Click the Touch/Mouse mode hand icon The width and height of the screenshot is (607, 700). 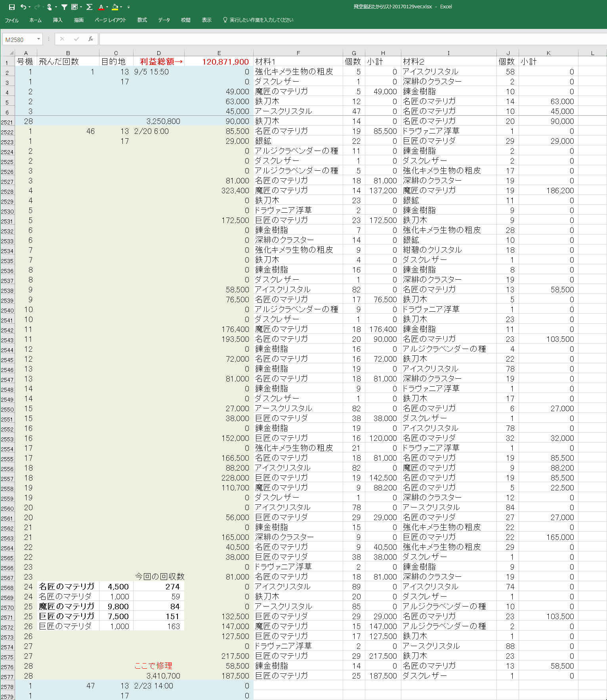50,7
